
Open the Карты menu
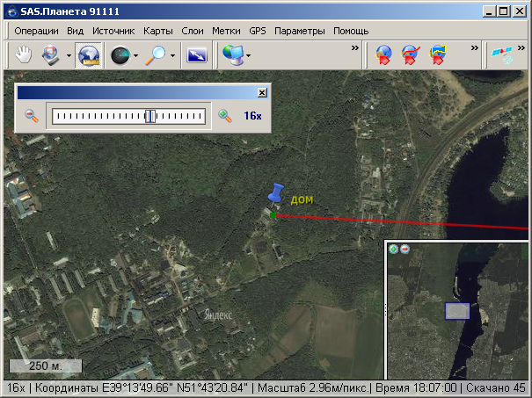(x=157, y=31)
